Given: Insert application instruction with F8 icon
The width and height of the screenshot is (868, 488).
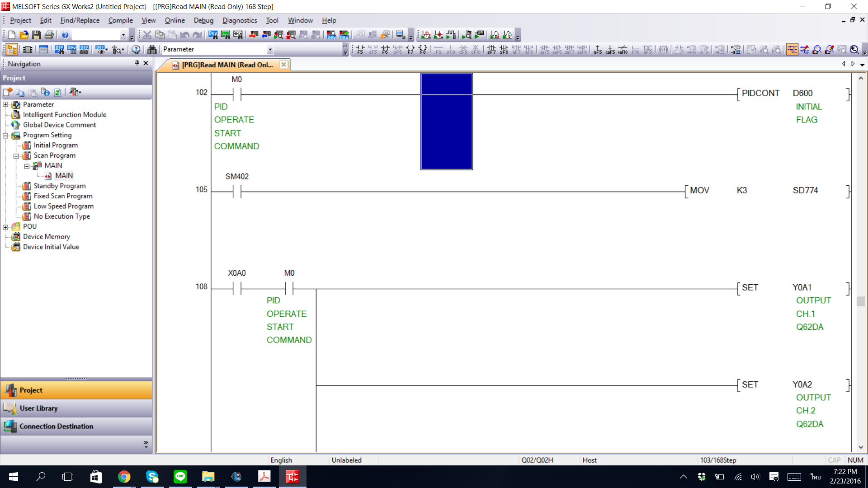Looking at the screenshot, I should (423, 49).
